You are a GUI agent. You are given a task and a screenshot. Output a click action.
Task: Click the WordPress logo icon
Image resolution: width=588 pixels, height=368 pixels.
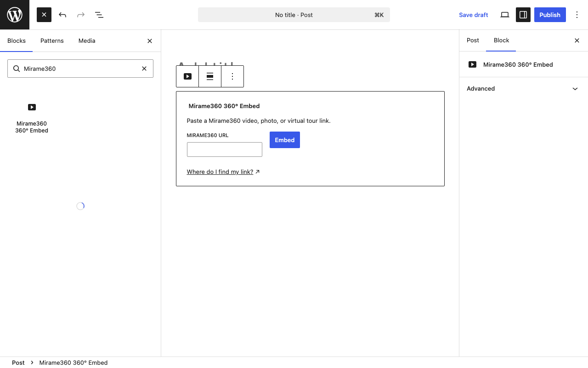click(15, 15)
